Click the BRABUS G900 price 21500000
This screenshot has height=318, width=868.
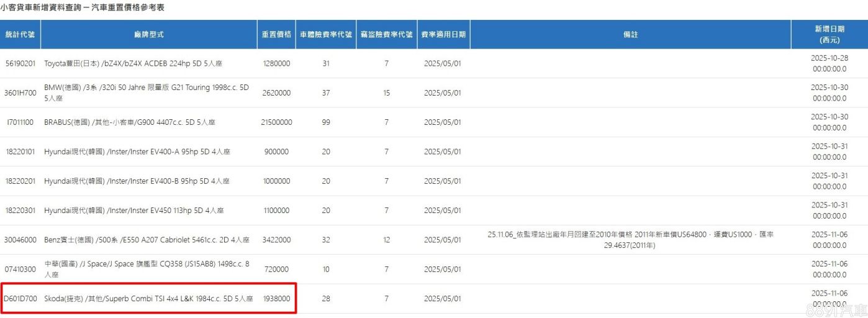click(x=276, y=122)
